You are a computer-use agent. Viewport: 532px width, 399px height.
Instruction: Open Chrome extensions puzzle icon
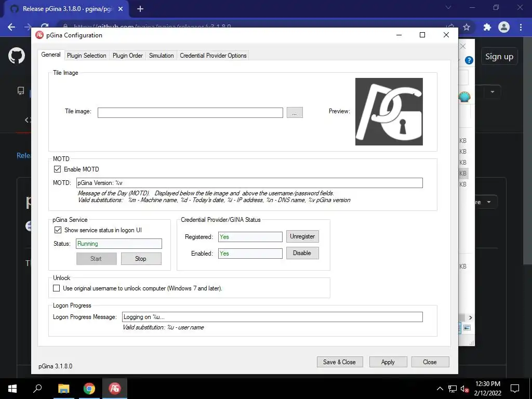coord(487,27)
